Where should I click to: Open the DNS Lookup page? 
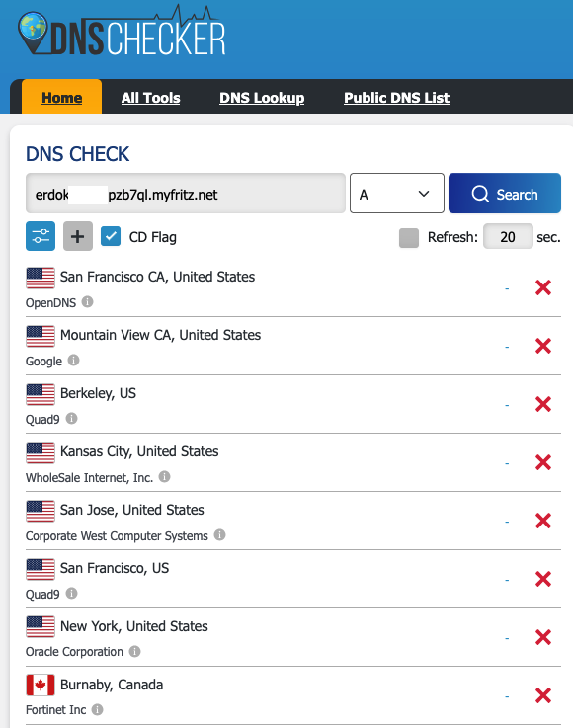262,98
